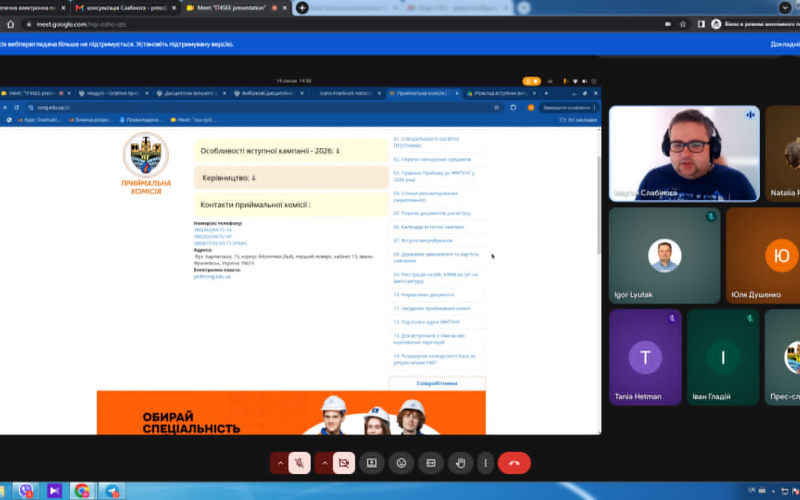800x500 pixels.
Task: Open Igor Lyutak's participant tile
Action: [x=664, y=255]
